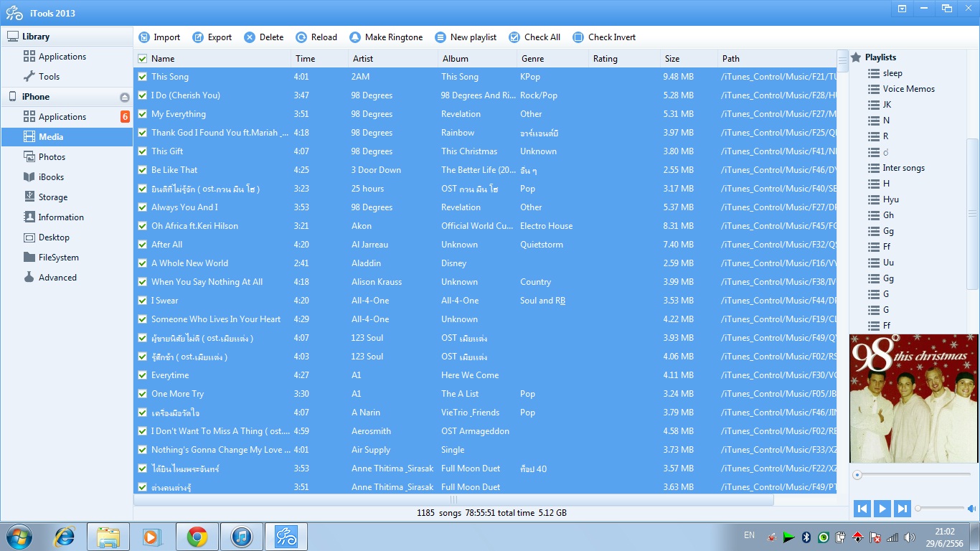Launch Google Chrome from the taskbar
Viewport: 980px width, 551px height.
[197, 536]
